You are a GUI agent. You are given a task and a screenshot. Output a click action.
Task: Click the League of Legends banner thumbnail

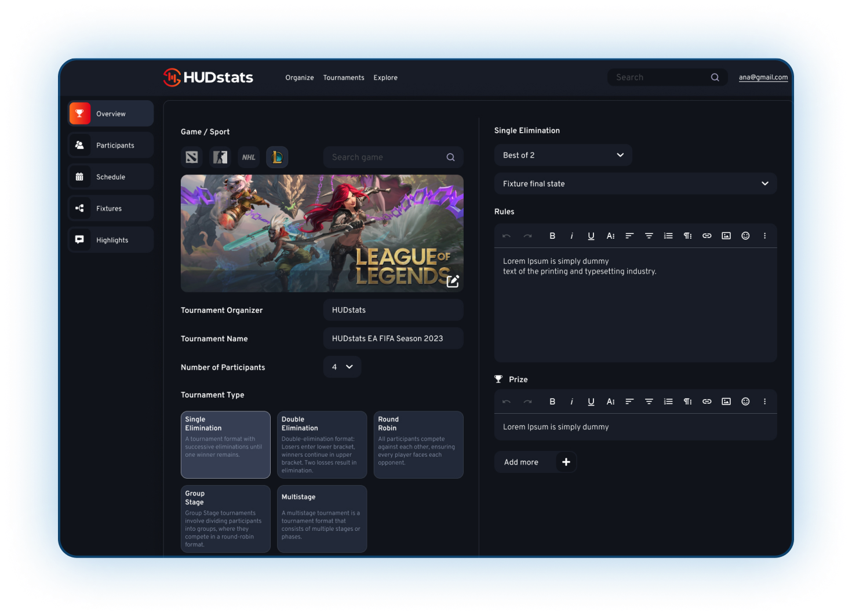pos(322,233)
